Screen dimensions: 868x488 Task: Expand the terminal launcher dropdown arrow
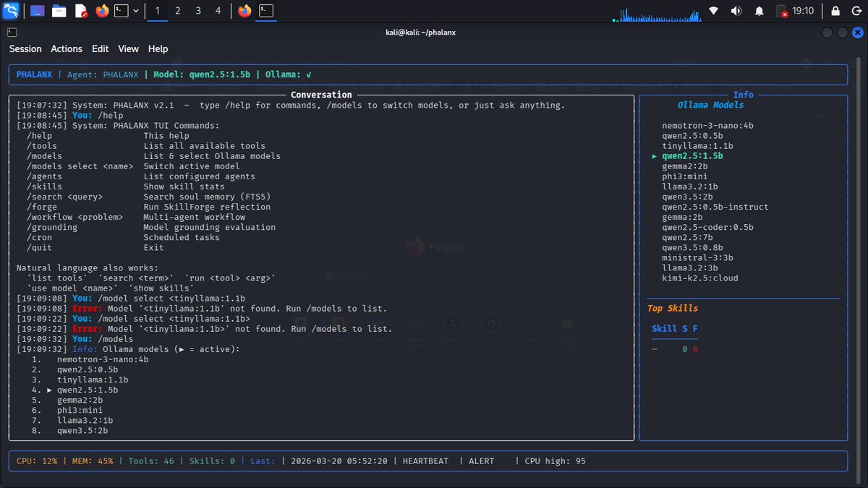(136, 11)
